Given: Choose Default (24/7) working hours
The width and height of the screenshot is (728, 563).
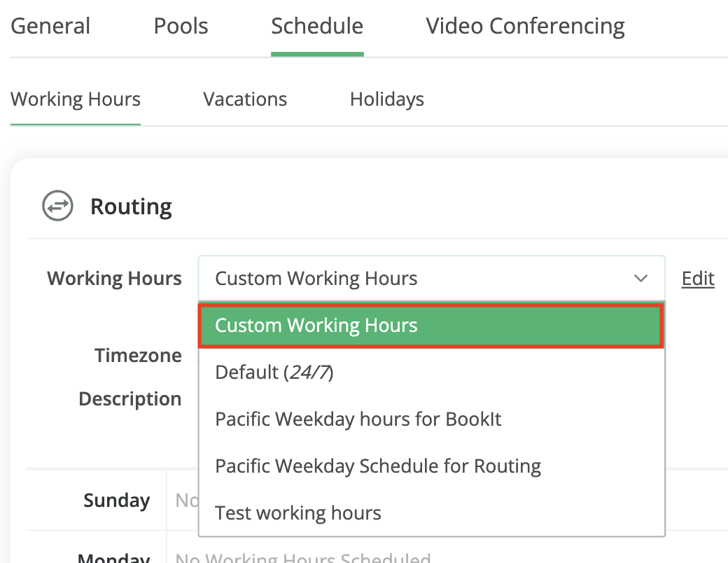Looking at the screenshot, I should 274,373.
